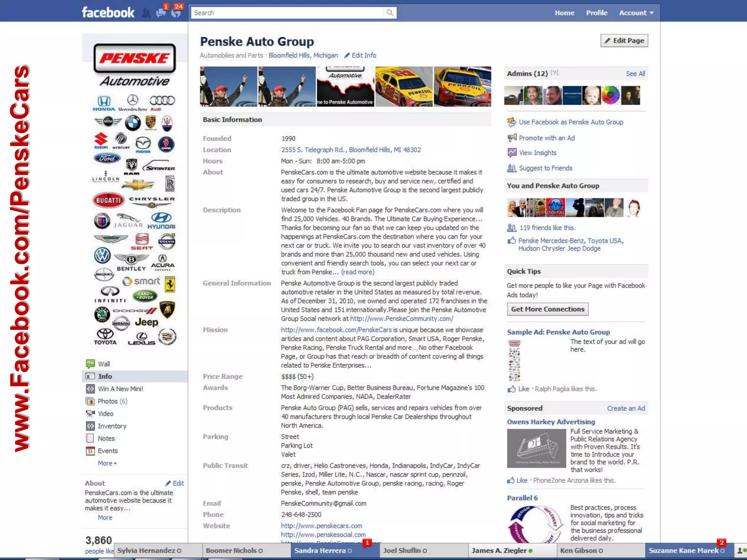Click the Video camera icon in sidebar
This screenshot has height=560, width=747.
90,413
